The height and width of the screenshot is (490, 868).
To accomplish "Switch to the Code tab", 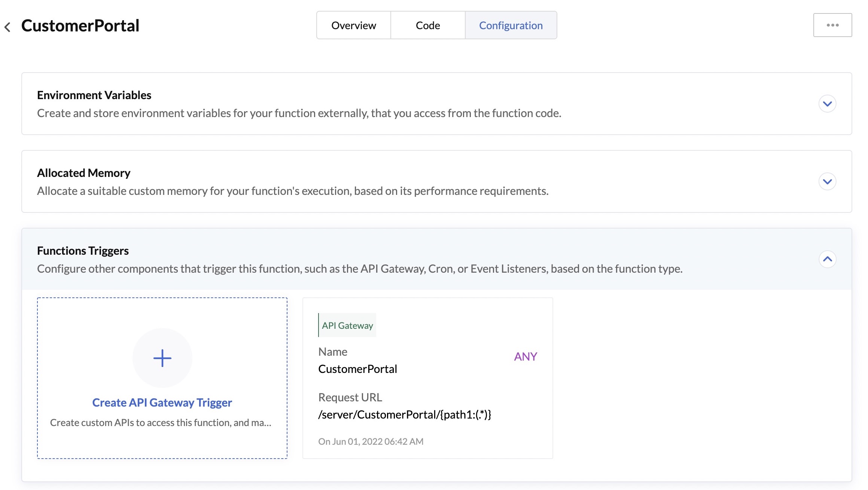I will coord(427,25).
